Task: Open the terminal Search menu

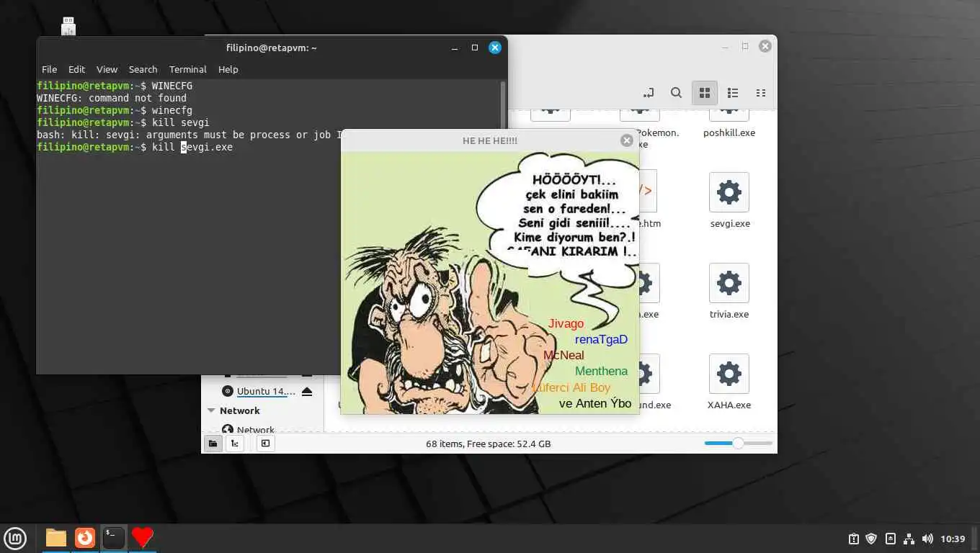Action: 143,69
